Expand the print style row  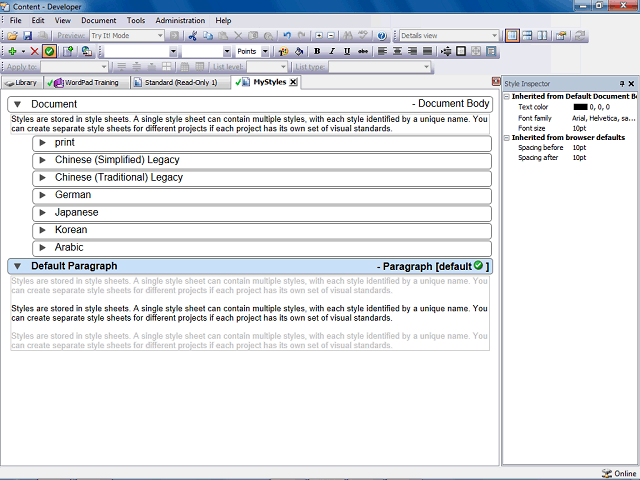click(42, 143)
